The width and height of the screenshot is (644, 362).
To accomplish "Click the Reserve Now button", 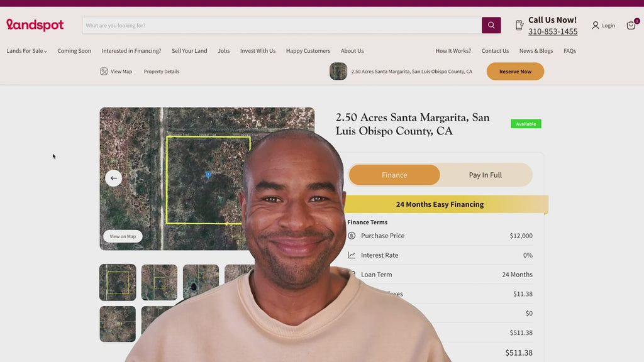I will [x=515, y=72].
